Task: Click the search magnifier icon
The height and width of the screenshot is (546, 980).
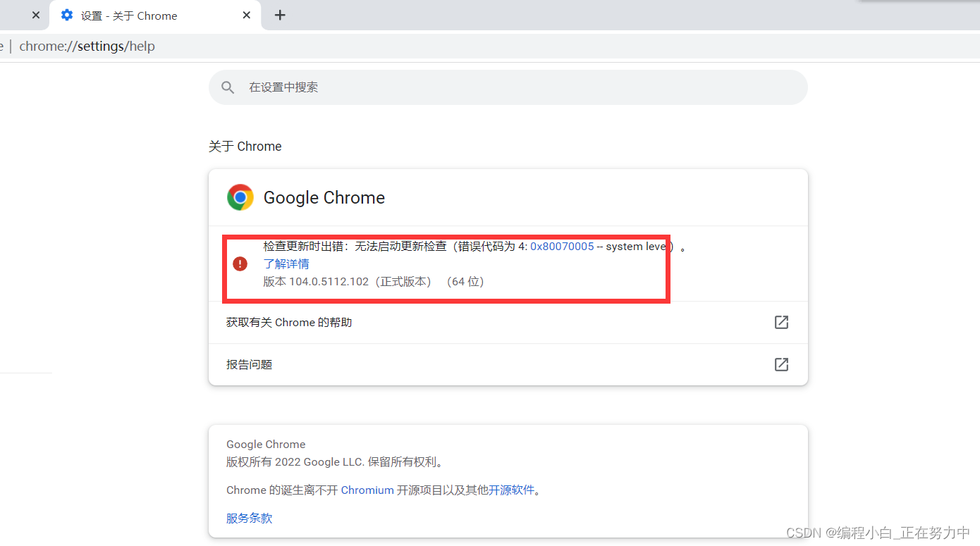Action: tap(227, 87)
